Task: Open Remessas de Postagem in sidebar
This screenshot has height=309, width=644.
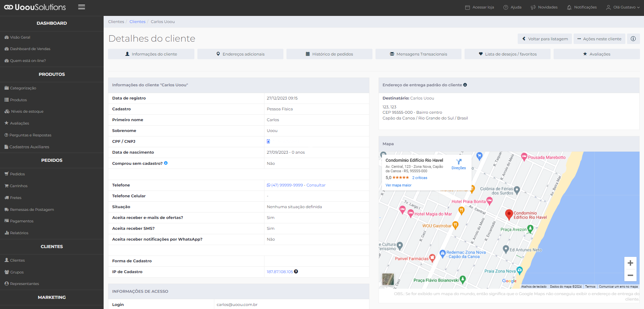Action: pos(29,209)
